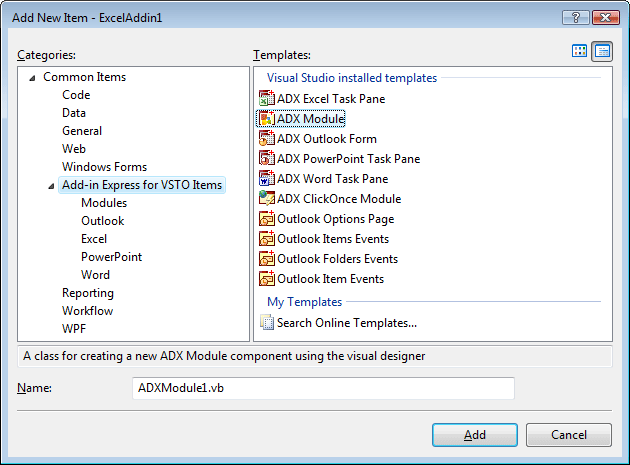Click the ADX Module template label
This screenshot has height=465, width=630.
click(311, 119)
